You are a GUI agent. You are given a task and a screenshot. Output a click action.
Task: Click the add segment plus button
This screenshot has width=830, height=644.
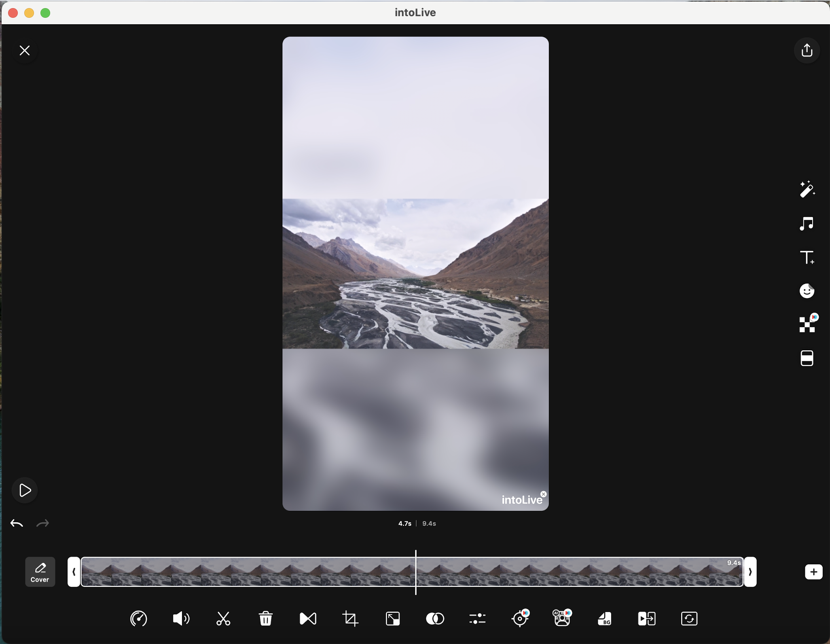click(x=813, y=572)
